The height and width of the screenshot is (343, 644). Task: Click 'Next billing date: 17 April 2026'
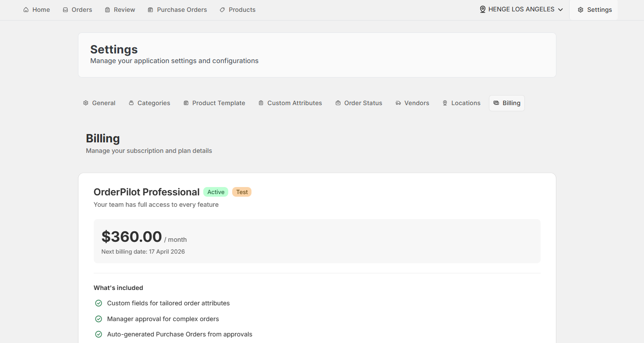click(x=143, y=251)
